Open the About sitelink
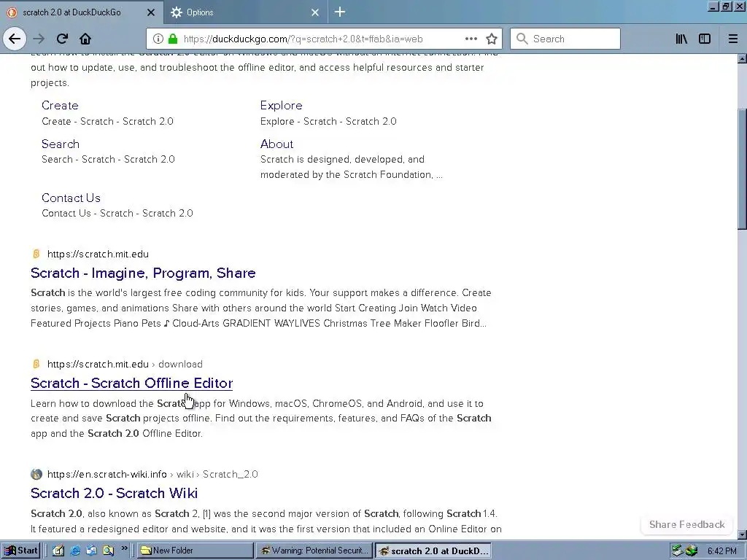The image size is (747, 560). pos(276,144)
